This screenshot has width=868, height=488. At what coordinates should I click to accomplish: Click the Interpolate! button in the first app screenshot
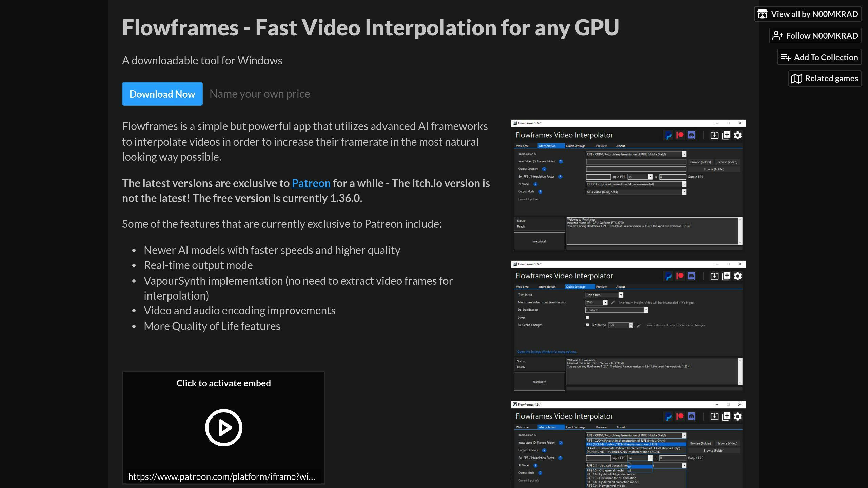click(x=539, y=241)
